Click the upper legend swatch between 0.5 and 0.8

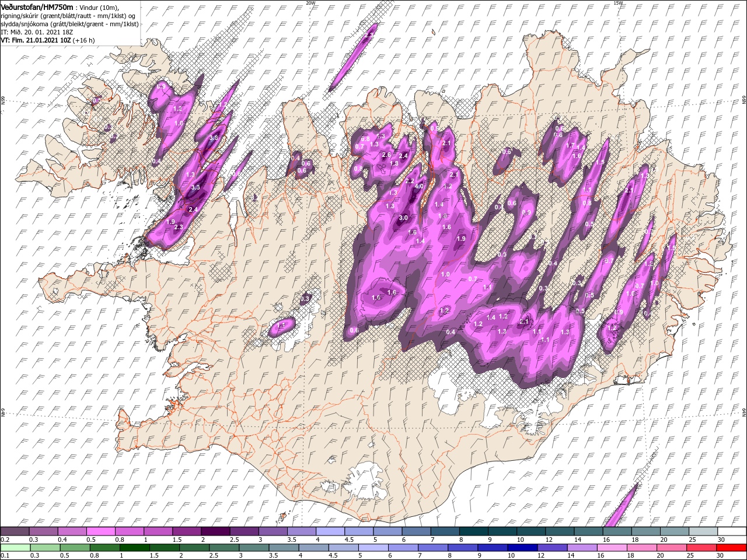100,531
